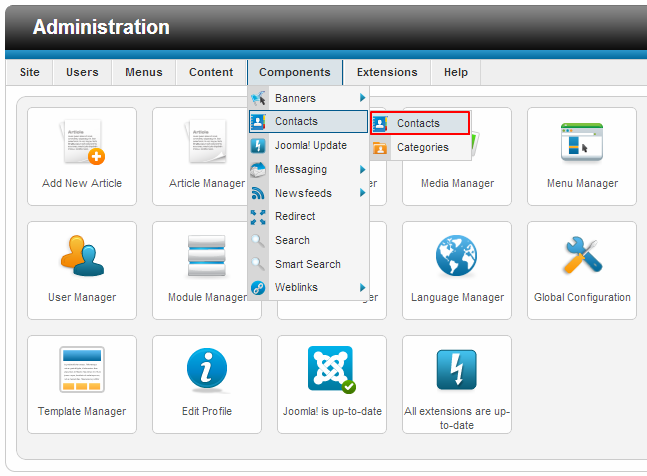Open Article Manager via its document icon
The width and height of the screenshot is (647, 476).
coord(207,141)
